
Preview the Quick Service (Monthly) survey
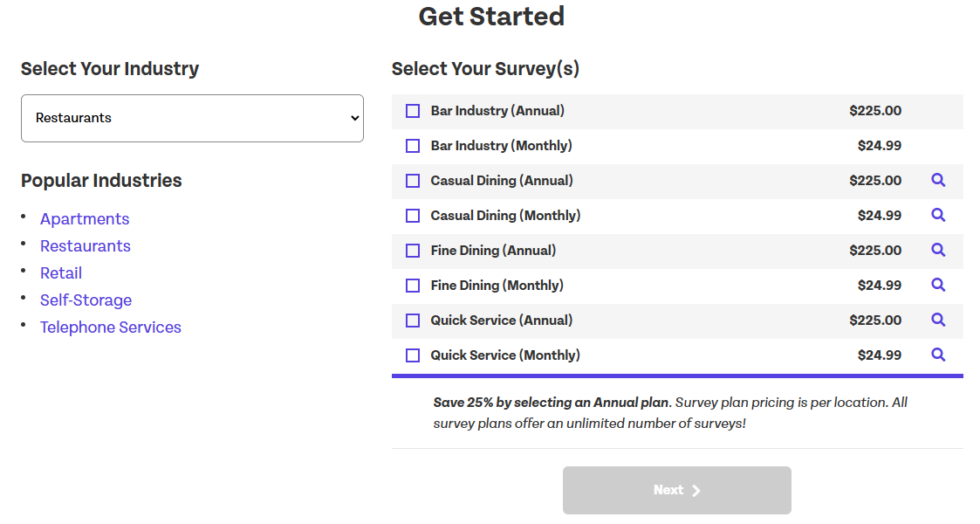point(938,355)
